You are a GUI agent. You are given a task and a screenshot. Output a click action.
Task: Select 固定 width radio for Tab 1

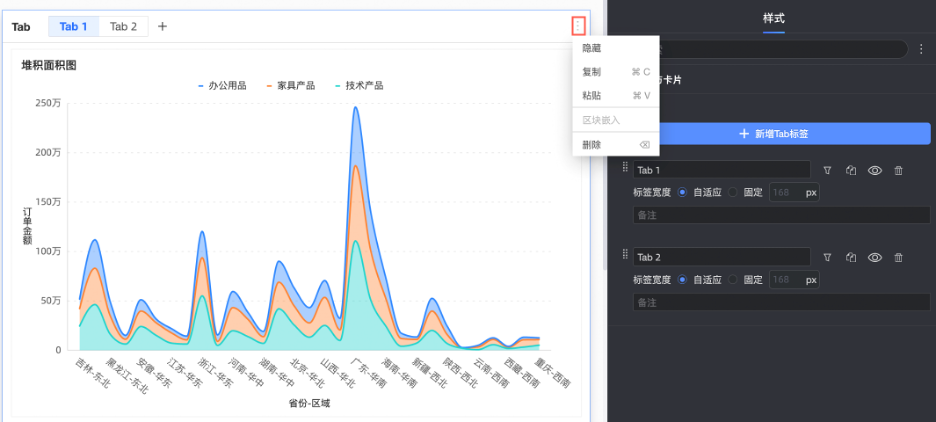[x=733, y=193]
